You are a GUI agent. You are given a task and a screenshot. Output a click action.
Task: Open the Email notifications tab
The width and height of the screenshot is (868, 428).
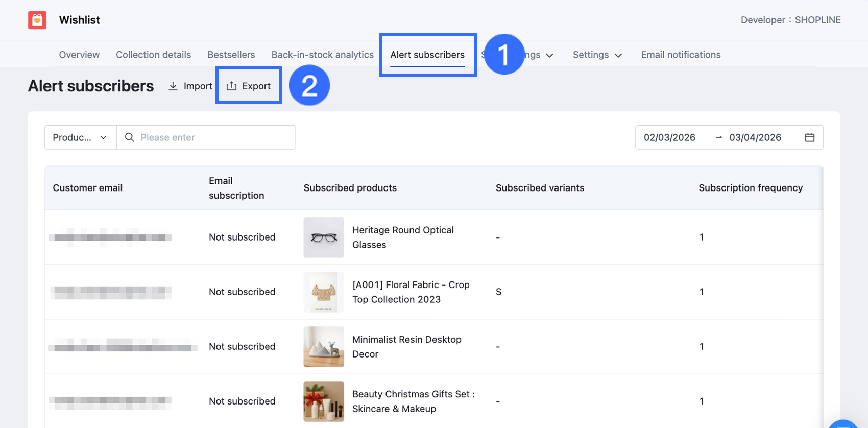(x=681, y=55)
